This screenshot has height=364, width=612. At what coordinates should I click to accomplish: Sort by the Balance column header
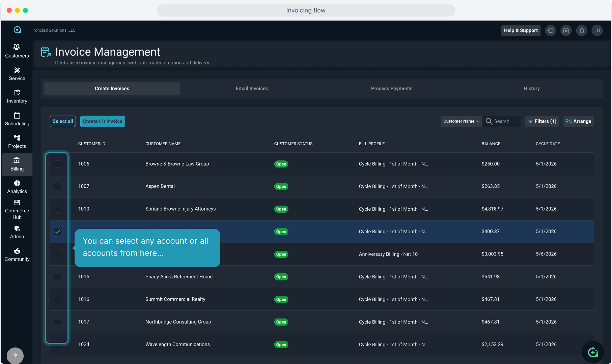pos(491,144)
